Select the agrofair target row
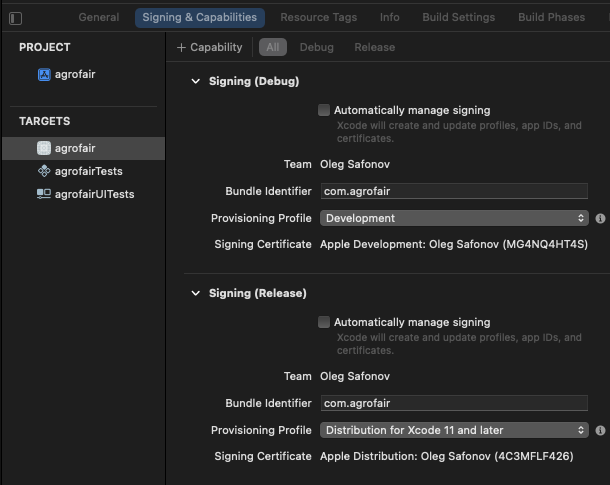 83,148
